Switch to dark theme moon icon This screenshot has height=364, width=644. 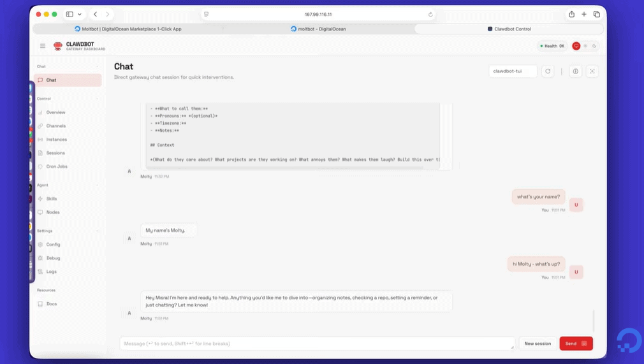594,46
